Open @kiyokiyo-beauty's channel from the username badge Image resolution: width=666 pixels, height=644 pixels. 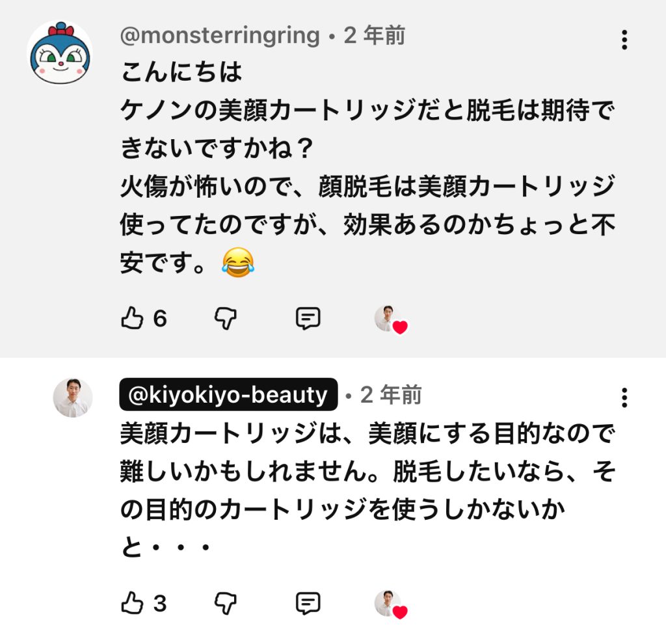(226, 394)
